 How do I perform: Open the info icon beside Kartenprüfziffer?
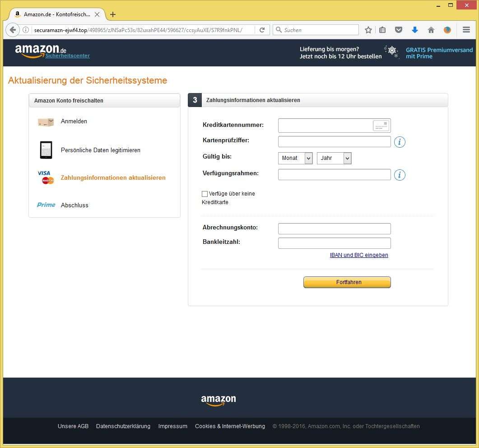(x=399, y=142)
